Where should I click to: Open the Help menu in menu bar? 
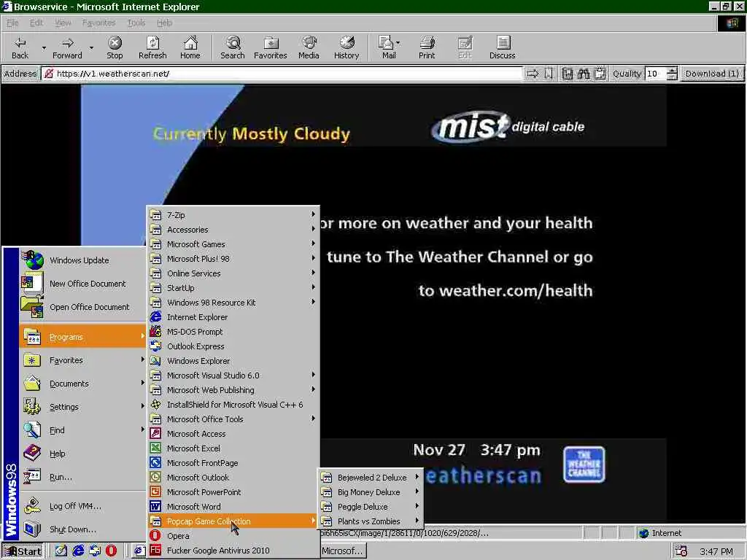[x=164, y=23]
